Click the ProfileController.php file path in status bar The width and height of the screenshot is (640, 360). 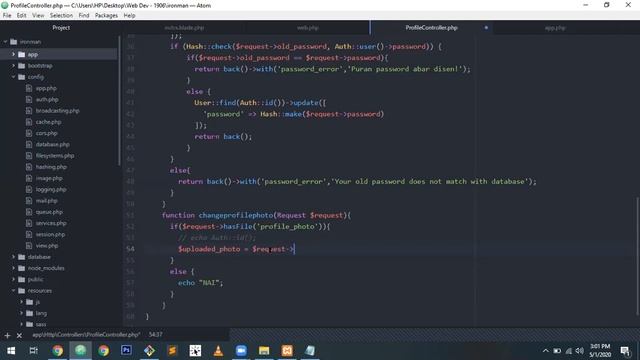click(x=86, y=334)
